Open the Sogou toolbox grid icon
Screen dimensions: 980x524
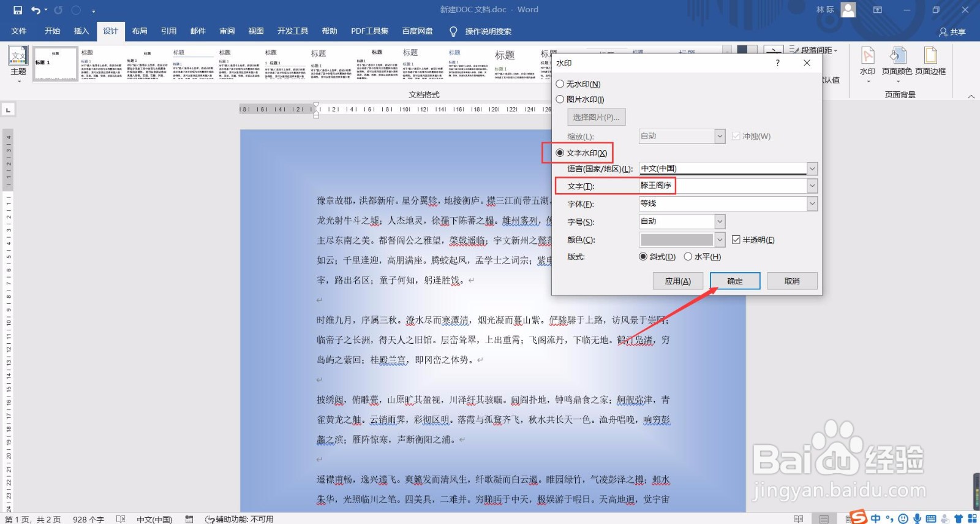coord(972,518)
